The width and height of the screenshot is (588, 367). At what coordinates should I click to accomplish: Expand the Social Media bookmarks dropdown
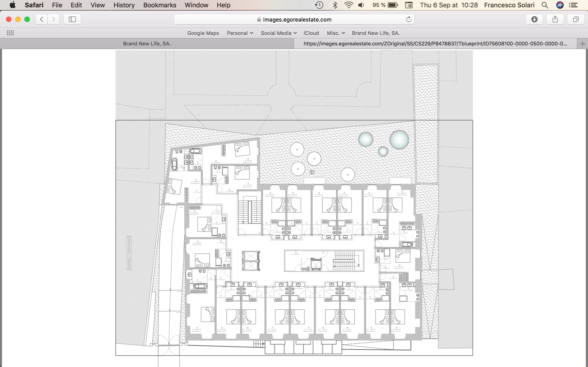coord(278,33)
